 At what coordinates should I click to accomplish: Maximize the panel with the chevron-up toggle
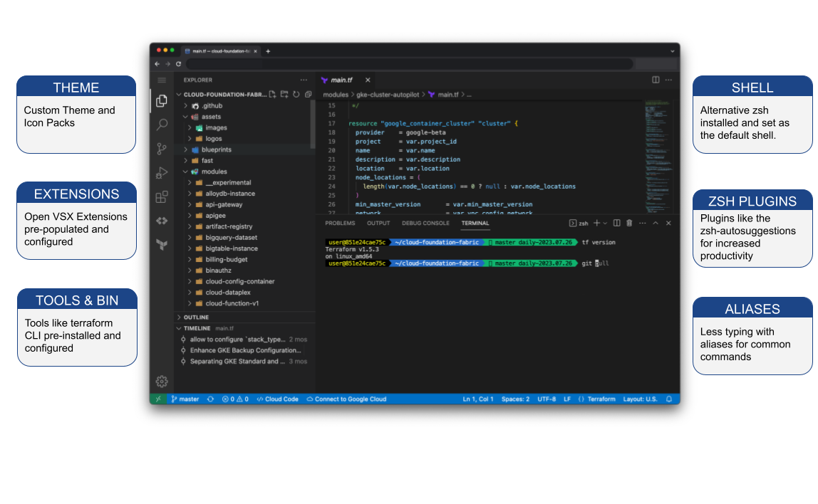[x=656, y=223]
